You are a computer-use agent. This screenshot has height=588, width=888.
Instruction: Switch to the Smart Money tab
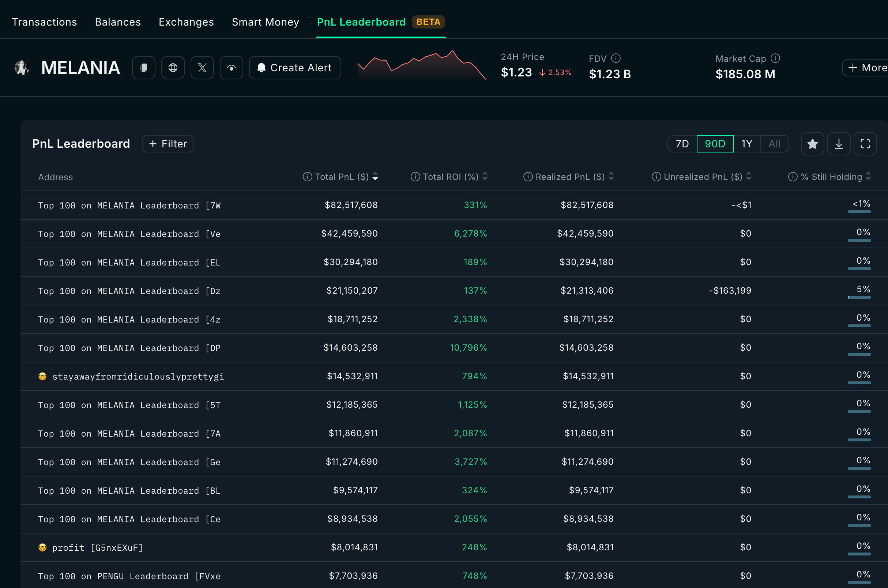click(x=265, y=22)
